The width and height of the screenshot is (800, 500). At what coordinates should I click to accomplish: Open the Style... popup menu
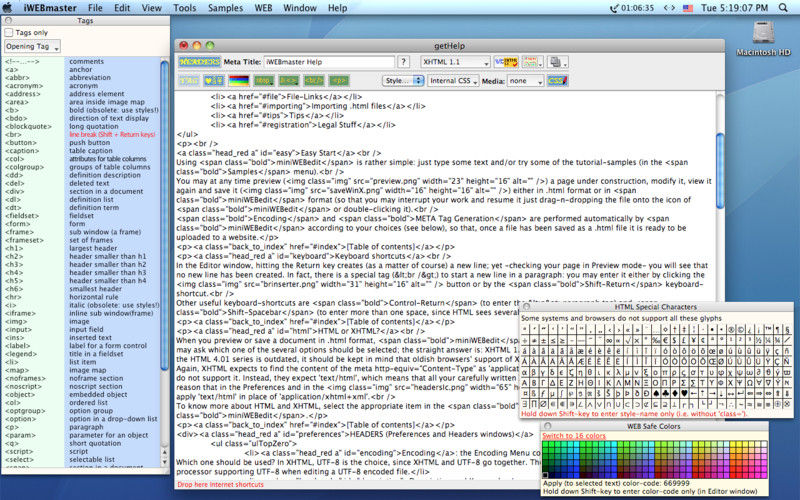click(x=403, y=81)
